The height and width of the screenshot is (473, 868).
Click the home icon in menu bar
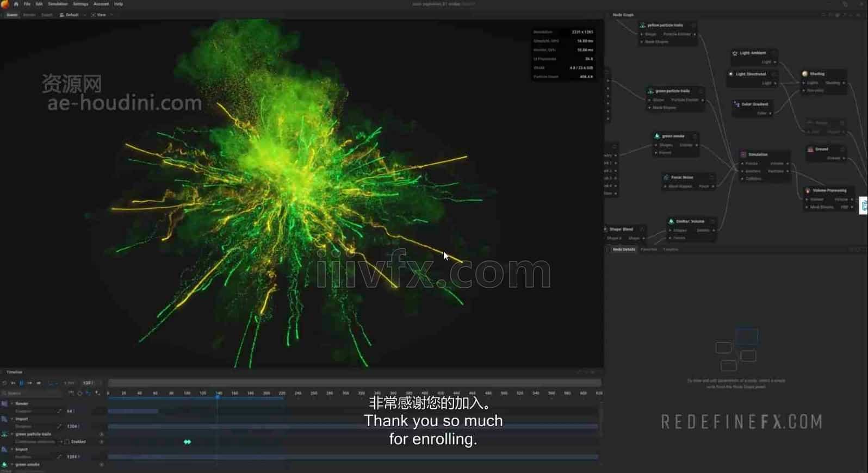tap(16, 4)
